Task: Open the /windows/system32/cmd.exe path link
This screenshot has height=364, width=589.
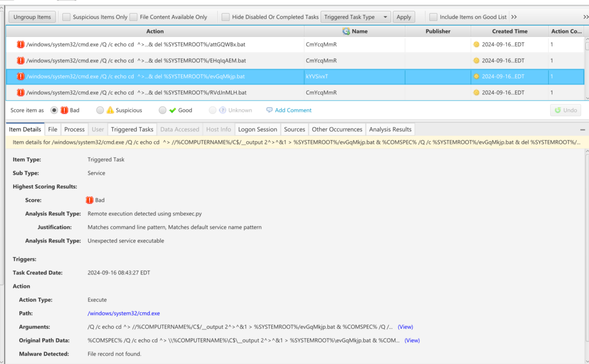Action: click(124, 313)
